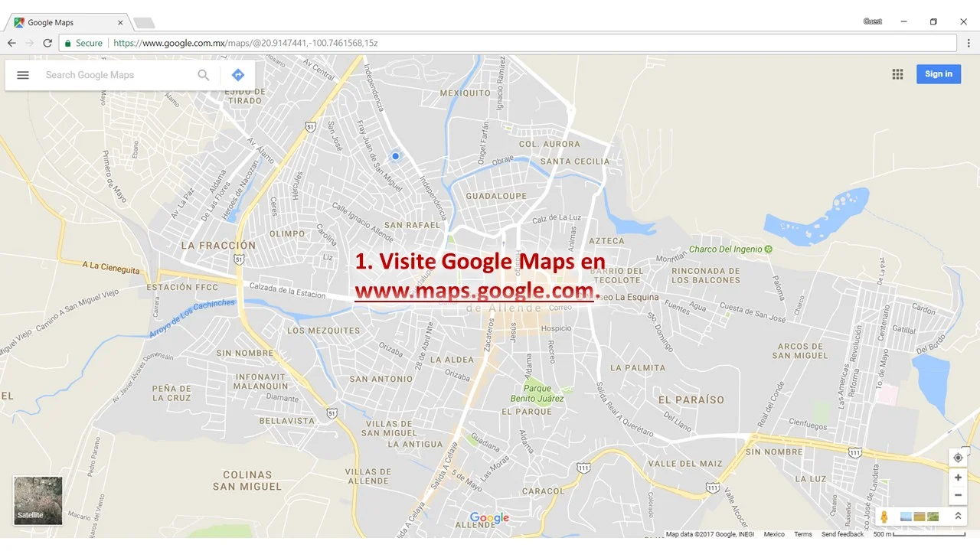The image size is (980, 551).
Task: Click the blue location dot on map
Action: pos(396,156)
